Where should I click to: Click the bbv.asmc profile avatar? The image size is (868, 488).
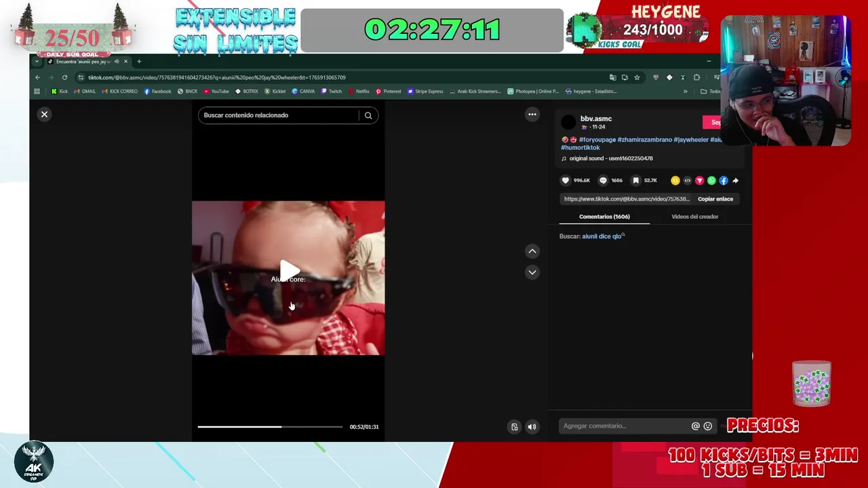568,123
